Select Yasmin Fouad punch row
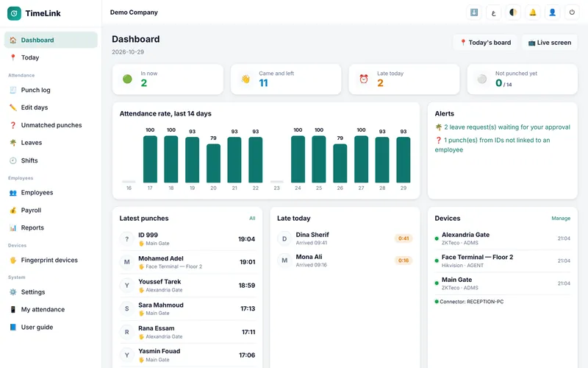Image resolution: width=588 pixels, height=368 pixels. click(187, 355)
